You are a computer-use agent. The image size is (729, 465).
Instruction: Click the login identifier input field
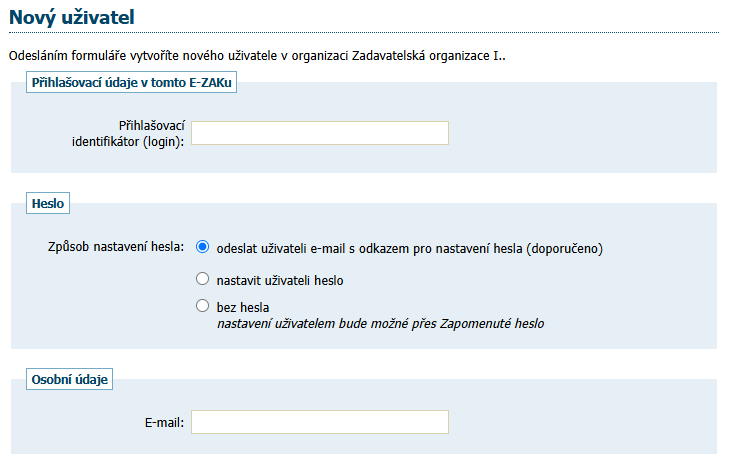point(320,133)
